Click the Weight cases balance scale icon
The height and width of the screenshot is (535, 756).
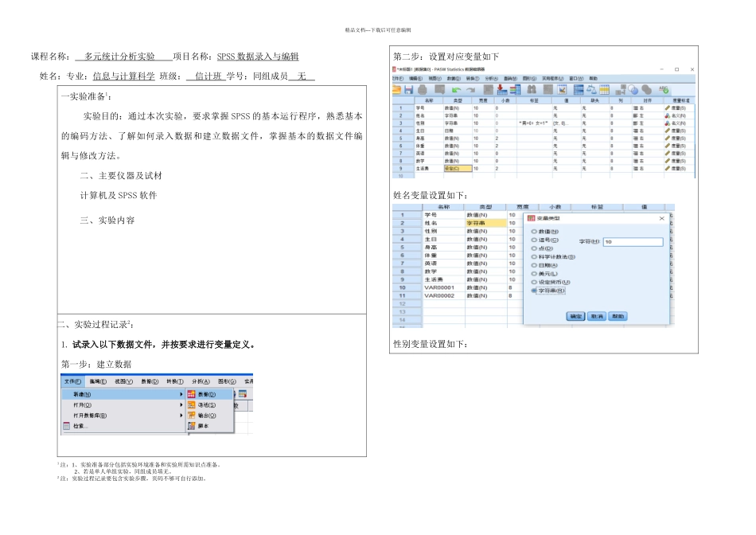(x=591, y=90)
